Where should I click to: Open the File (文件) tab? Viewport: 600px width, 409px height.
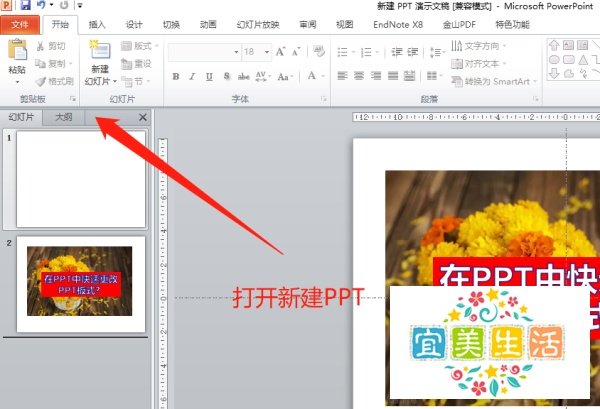pyautogui.click(x=20, y=25)
